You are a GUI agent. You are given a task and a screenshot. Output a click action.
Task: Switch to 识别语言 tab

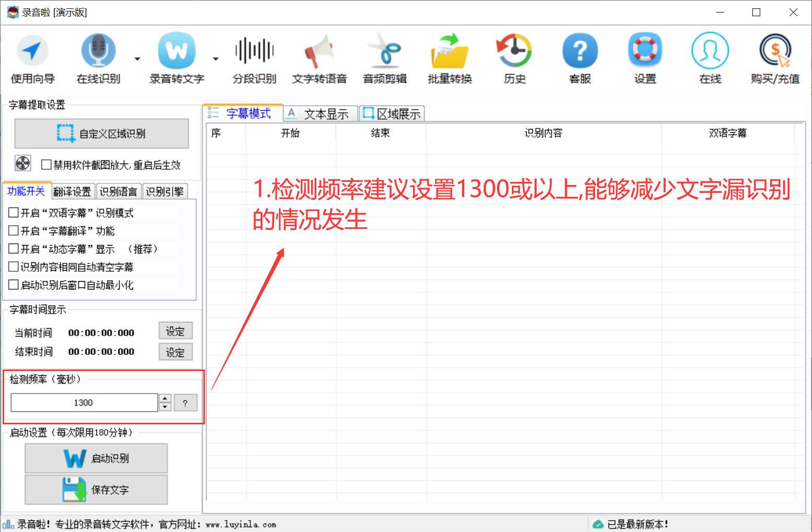(118, 192)
